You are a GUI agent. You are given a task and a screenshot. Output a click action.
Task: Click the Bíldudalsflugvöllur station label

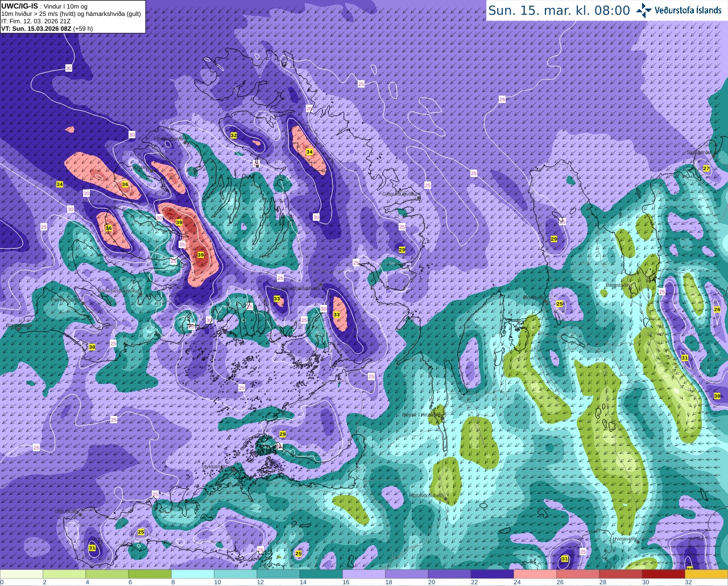pos(119,290)
